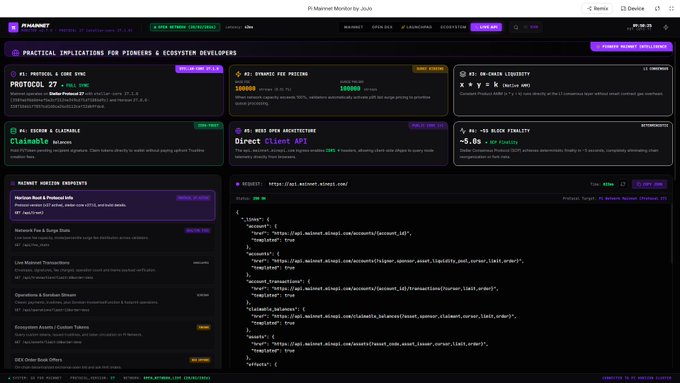
Task: Go to the Ecosystem tab
Action: coord(453,27)
